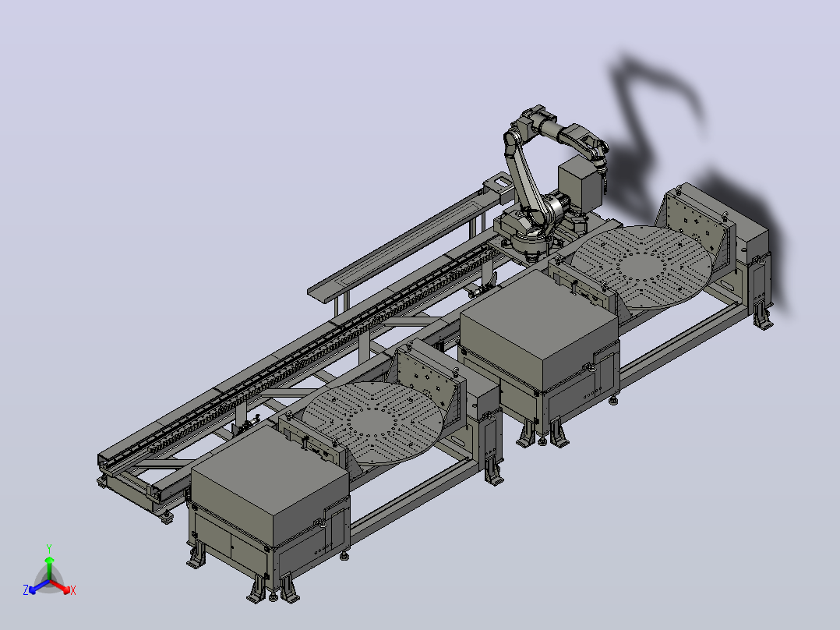Select the near round positioner table disc
The height and width of the screenshot is (630, 840).
[372, 423]
